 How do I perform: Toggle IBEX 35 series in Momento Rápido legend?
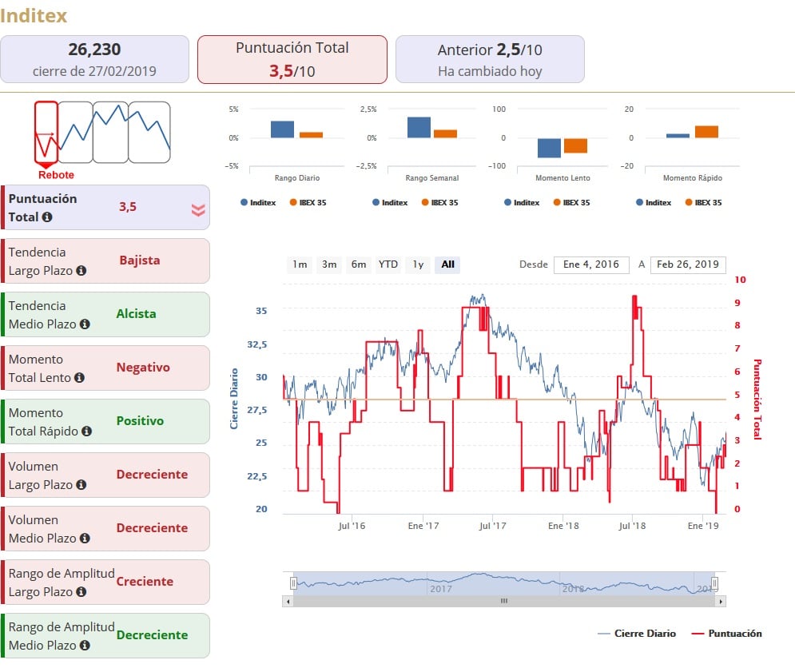tap(703, 202)
